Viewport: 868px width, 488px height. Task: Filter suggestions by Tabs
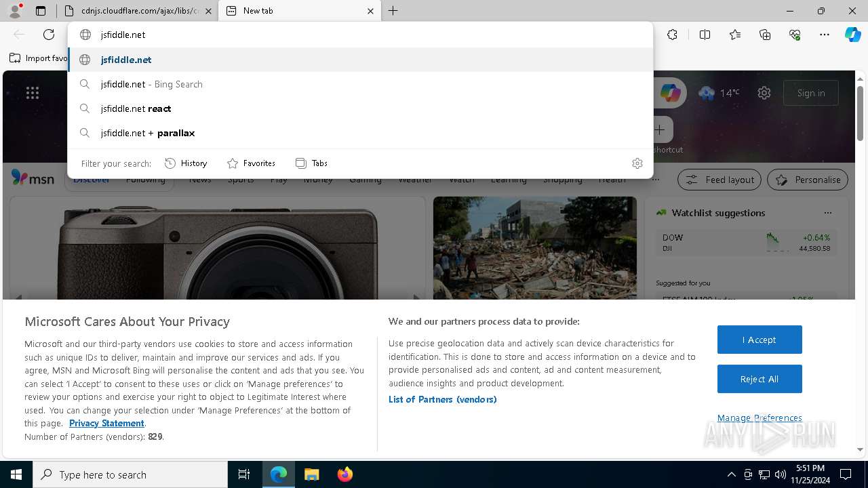311,163
